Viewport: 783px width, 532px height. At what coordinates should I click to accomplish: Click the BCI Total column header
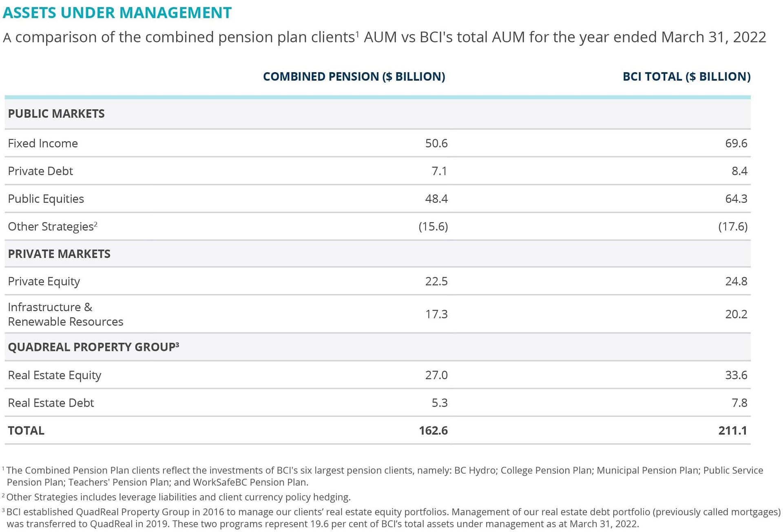point(686,77)
